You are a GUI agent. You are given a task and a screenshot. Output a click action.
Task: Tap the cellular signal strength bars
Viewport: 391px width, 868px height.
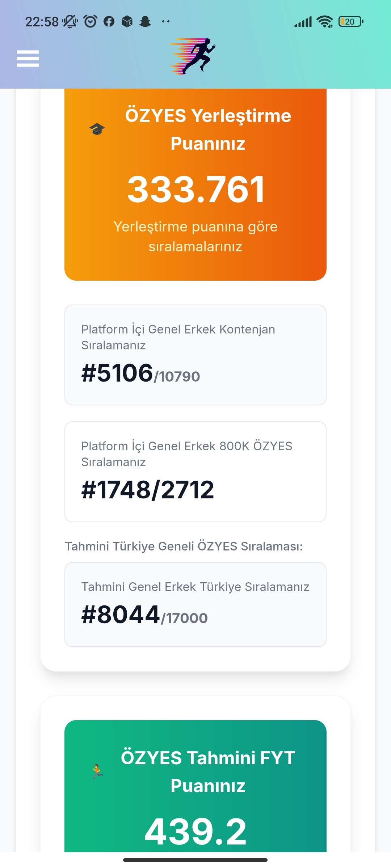(303, 22)
